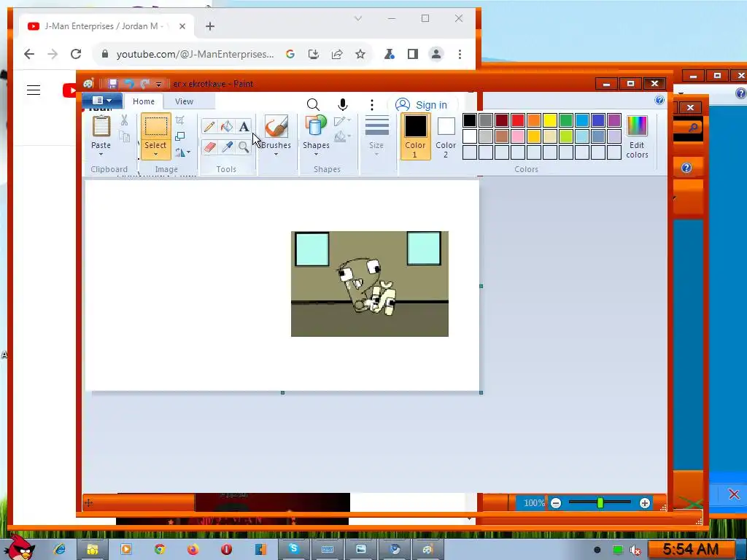The width and height of the screenshot is (747, 560).
Task: Choose the purple color swatch
Action: click(614, 120)
